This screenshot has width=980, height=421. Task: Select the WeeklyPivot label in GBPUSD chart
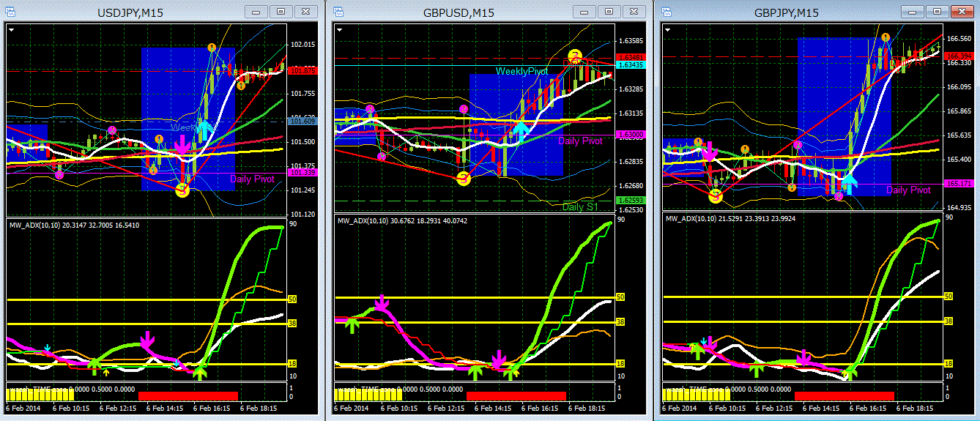click(521, 71)
